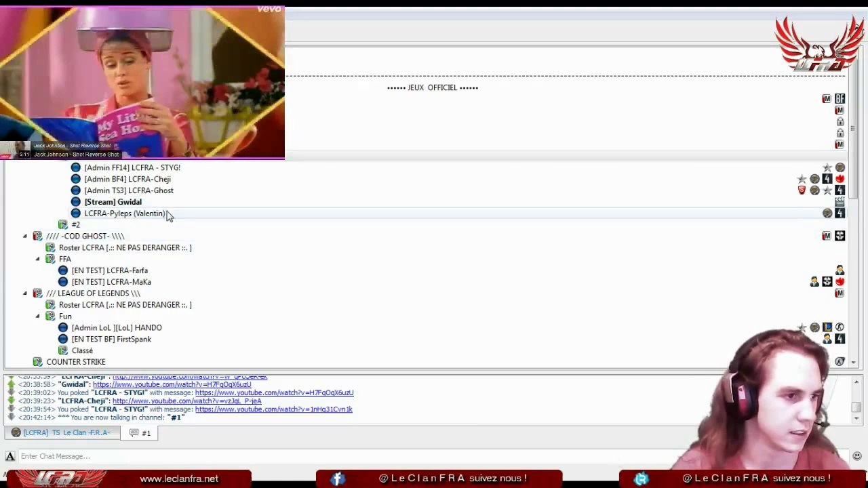Click the Battlefield 4 badge on LCFRA-Pyleps' row
The width and height of the screenshot is (868, 488).
click(x=840, y=213)
